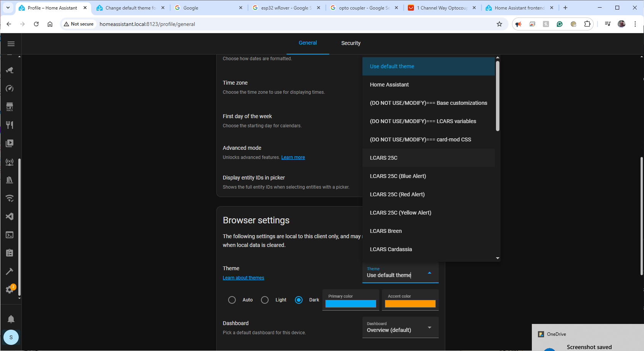
Task: Open the 'Learn about themes' link
Action: click(x=243, y=278)
